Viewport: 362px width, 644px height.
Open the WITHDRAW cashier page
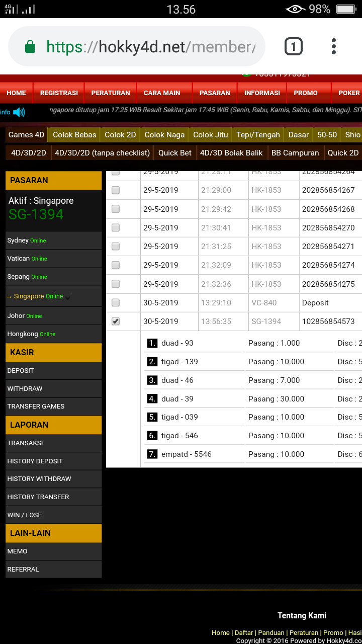25,389
